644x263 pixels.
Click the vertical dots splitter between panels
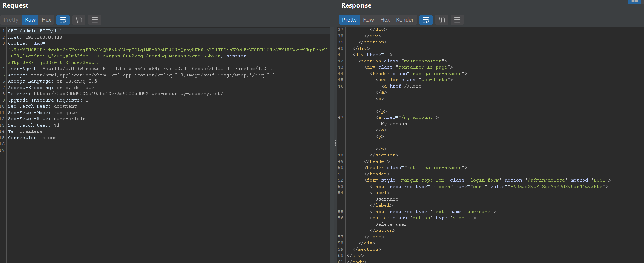click(335, 143)
